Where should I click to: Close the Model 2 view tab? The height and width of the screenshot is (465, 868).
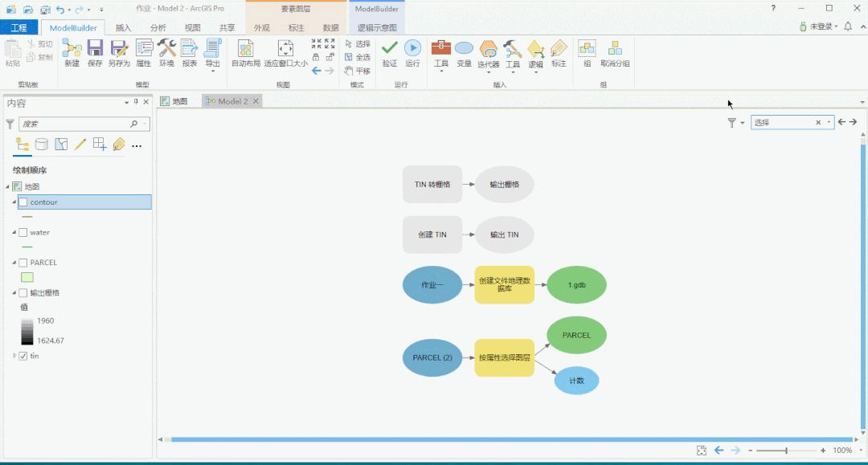pyautogui.click(x=256, y=101)
